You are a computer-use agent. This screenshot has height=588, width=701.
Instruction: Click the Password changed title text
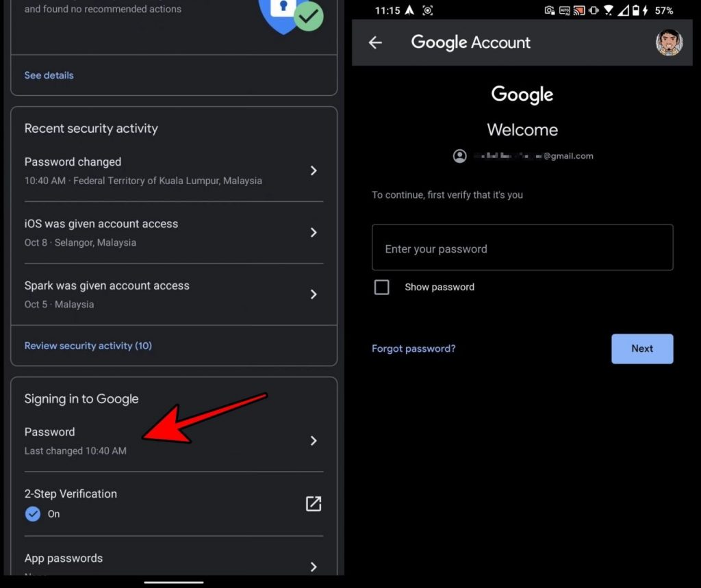73,162
